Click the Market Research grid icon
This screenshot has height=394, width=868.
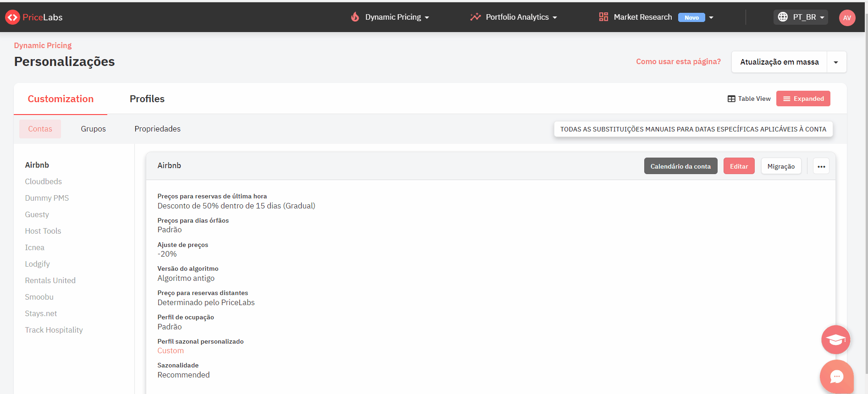603,17
